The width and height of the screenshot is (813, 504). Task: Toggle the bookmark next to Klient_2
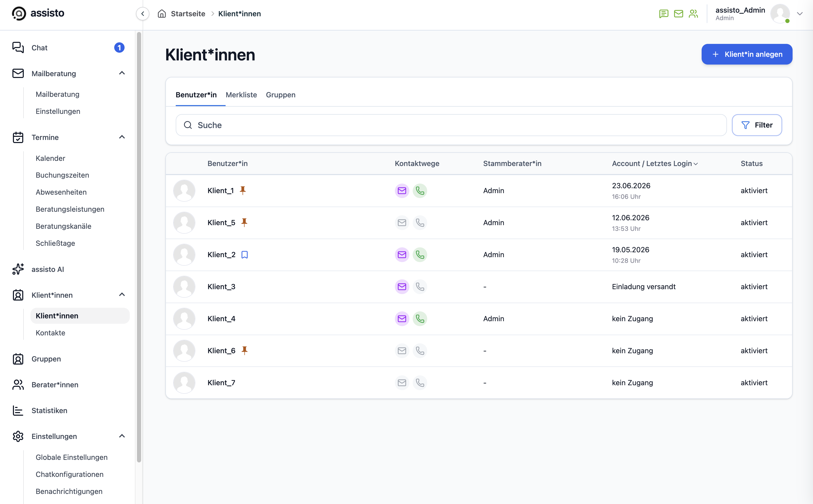pos(244,255)
